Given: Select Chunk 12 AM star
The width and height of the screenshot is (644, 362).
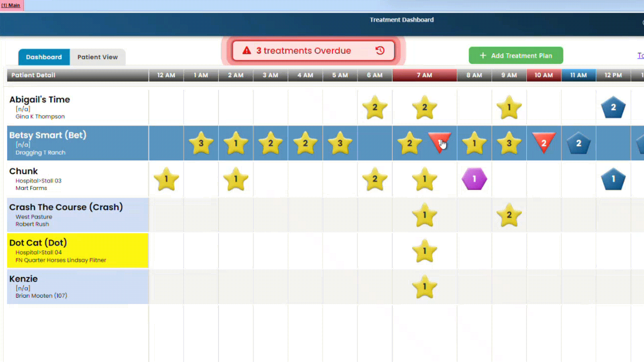Looking at the screenshot, I should 166,179.
